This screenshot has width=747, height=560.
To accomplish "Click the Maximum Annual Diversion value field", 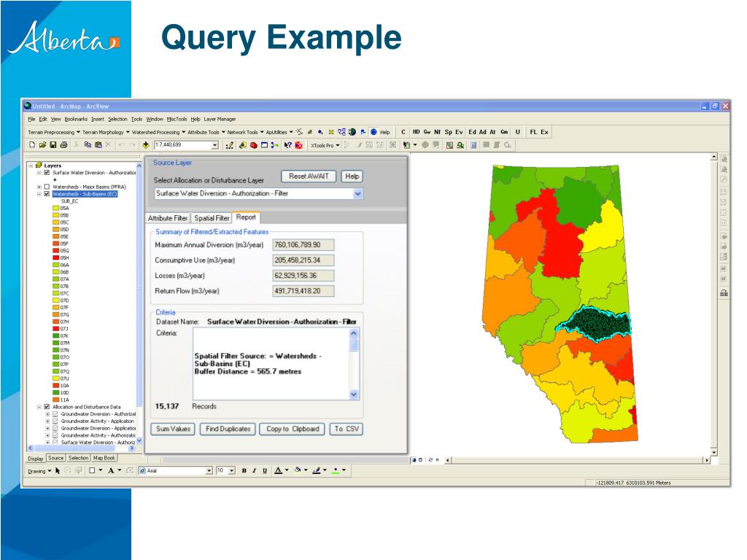I will tap(303, 245).
